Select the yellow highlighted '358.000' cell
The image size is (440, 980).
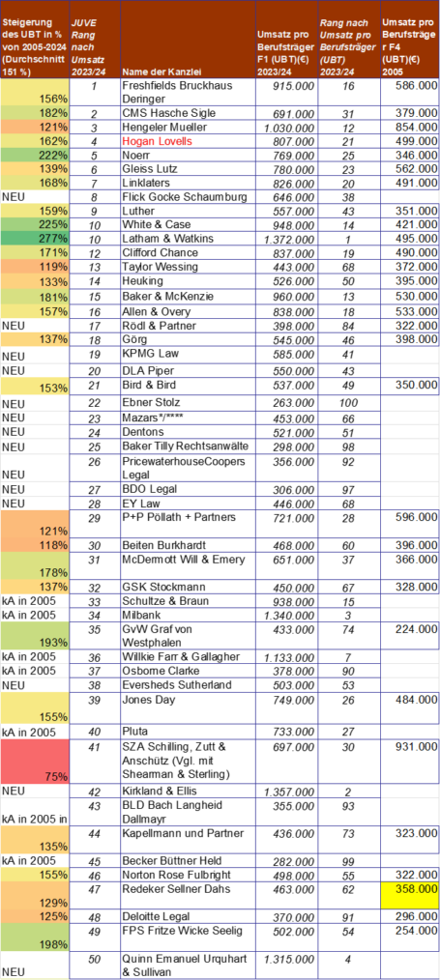click(410, 895)
